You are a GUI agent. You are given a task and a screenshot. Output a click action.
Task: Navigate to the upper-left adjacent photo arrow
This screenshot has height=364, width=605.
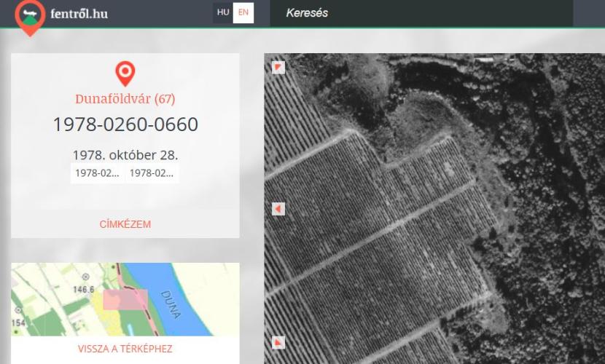tap(278, 68)
